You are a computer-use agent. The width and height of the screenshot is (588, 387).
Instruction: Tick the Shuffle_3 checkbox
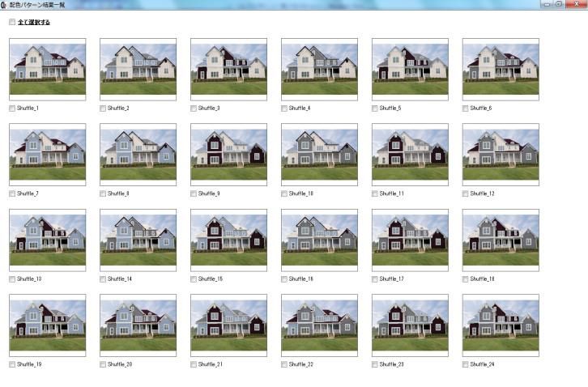(x=194, y=108)
